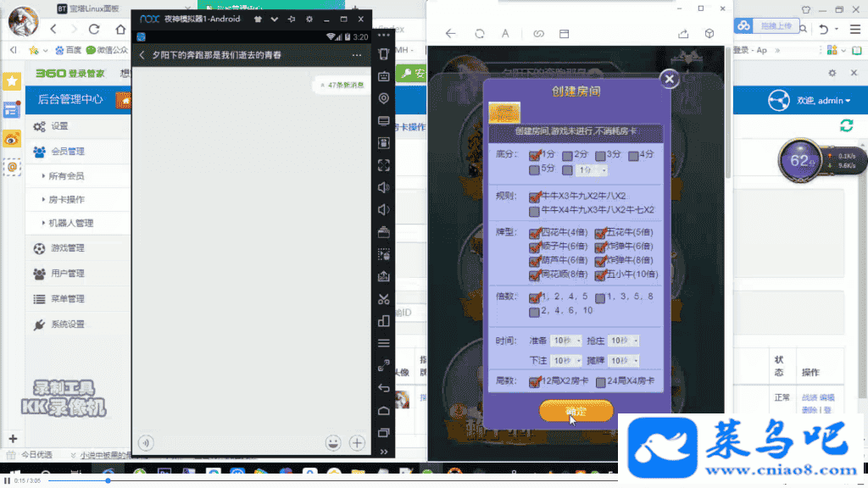Open 游戏管理 in admin sidebar menu
Image resolution: width=868 pixels, height=488 pixels.
(68, 248)
